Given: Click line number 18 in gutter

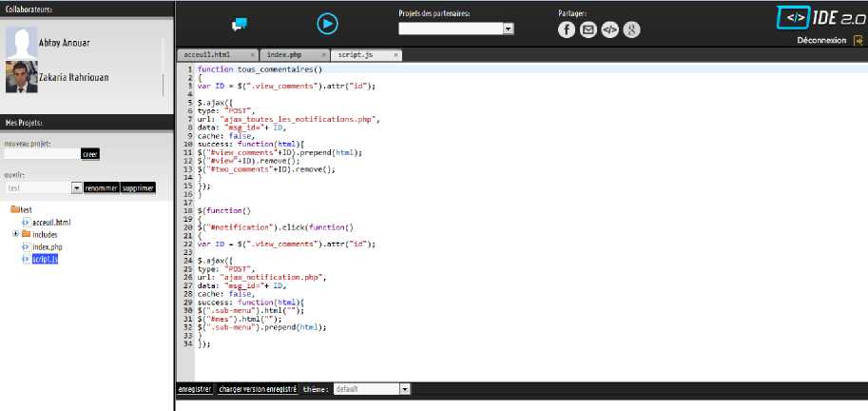Looking at the screenshot, I should (187, 211).
